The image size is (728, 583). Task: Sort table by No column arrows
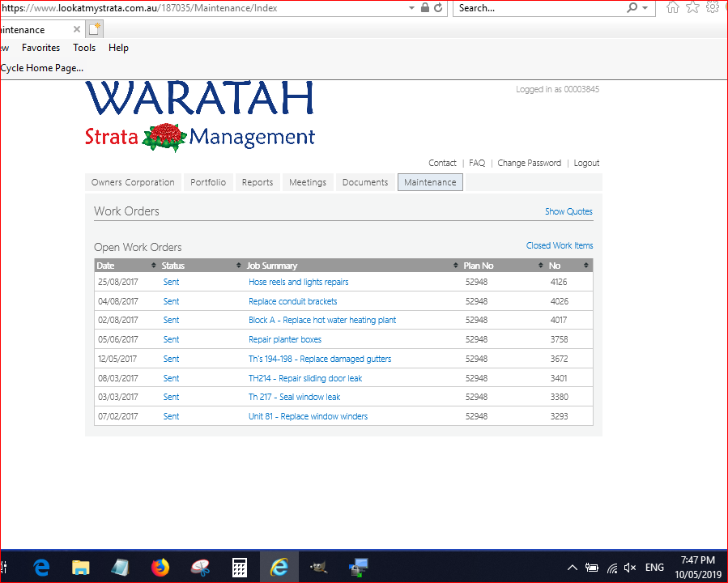click(x=586, y=265)
